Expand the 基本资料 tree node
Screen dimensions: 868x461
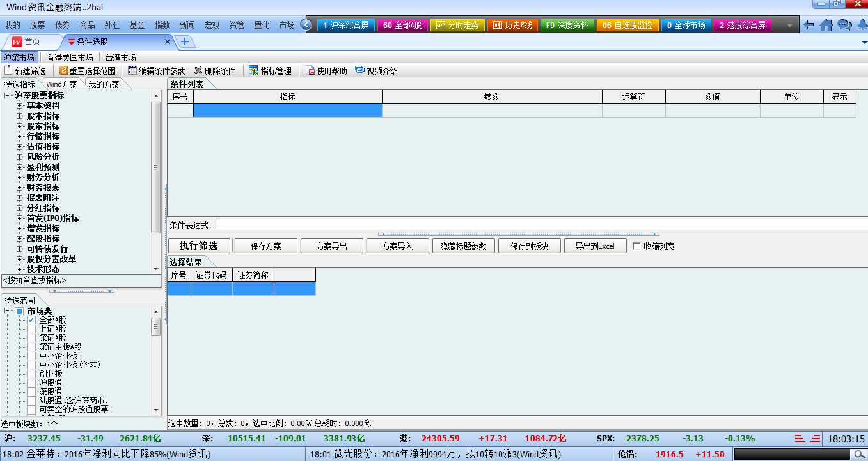[20, 105]
